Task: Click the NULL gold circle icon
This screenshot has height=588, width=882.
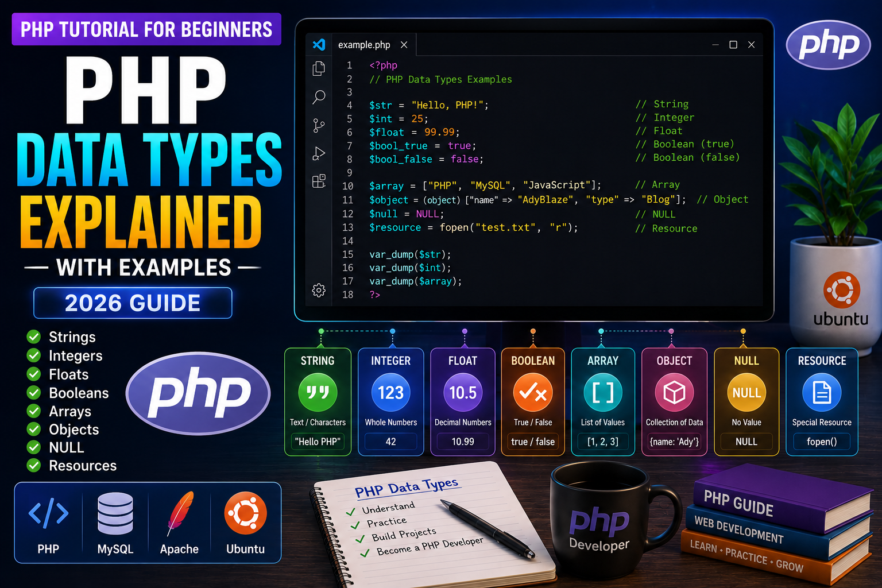Action: tap(746, 393)
